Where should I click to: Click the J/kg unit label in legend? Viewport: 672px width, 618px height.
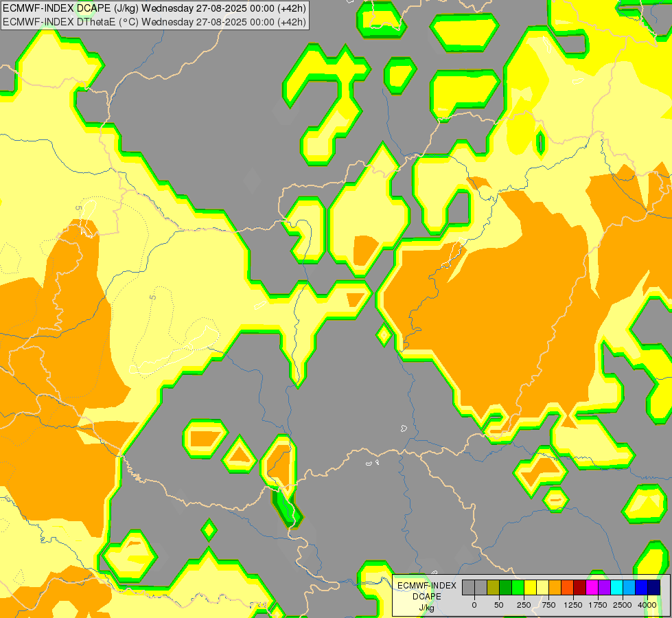(427, 608)
